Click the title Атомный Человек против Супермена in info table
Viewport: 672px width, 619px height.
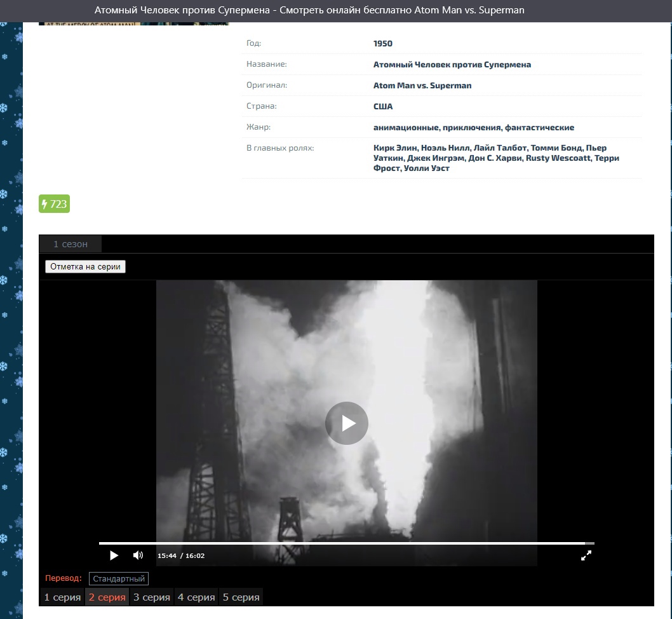pos(452,64)
